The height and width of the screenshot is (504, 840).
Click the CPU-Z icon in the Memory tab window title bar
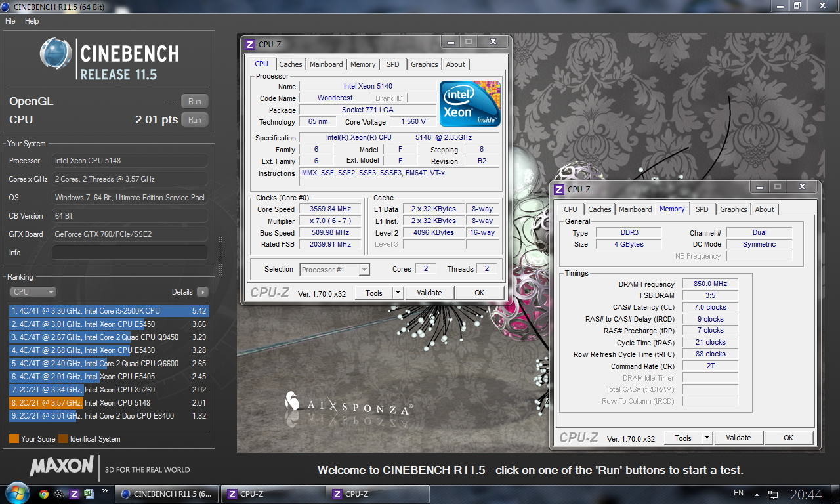tap(559, 190)
